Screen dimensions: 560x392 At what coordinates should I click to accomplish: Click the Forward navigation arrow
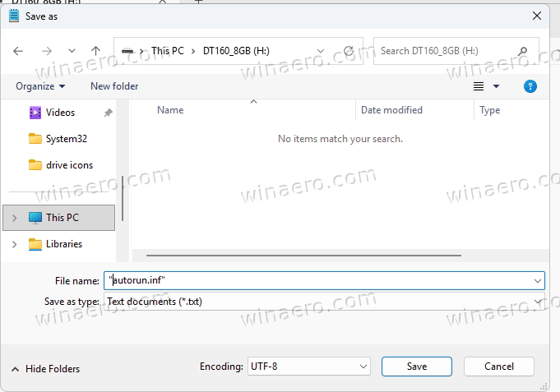[x=45, y=51]
